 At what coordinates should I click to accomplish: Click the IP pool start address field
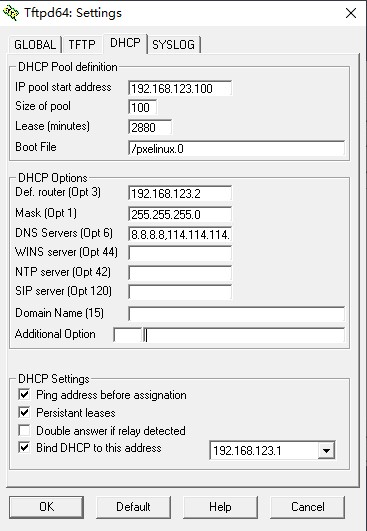coord(180,88)
